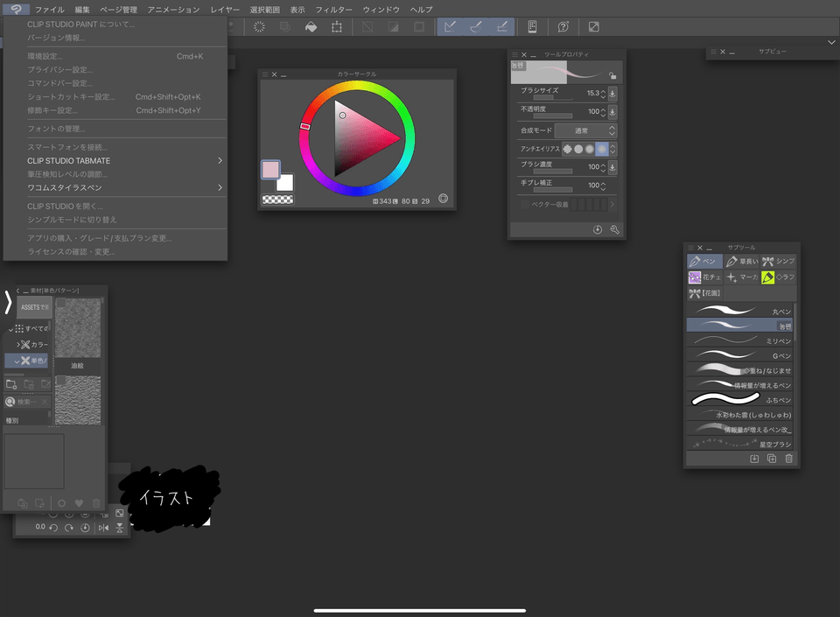Choose 環境設定... from the open menu
Screen dimensions: 840x617
[115, 56]
